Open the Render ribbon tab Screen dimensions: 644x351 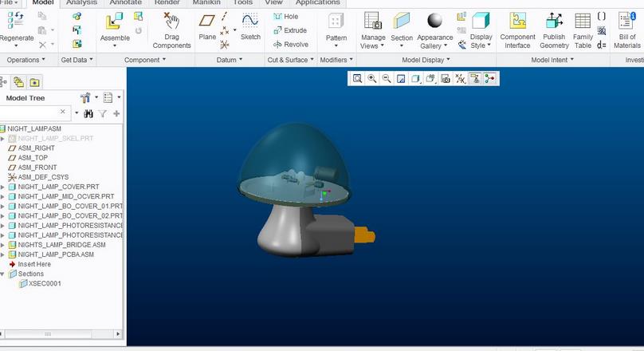coord(167,3)
